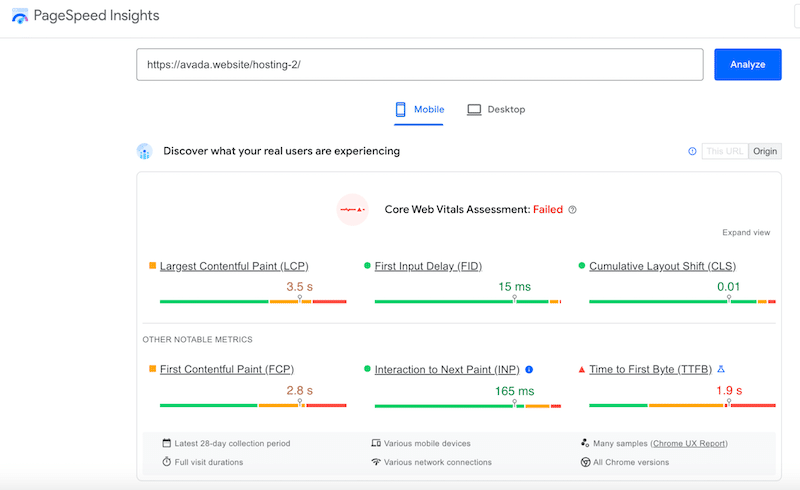Click Latest 28-day collection period text
The width and height of the screenshot is (800, 490).
[x=232, y=443]
